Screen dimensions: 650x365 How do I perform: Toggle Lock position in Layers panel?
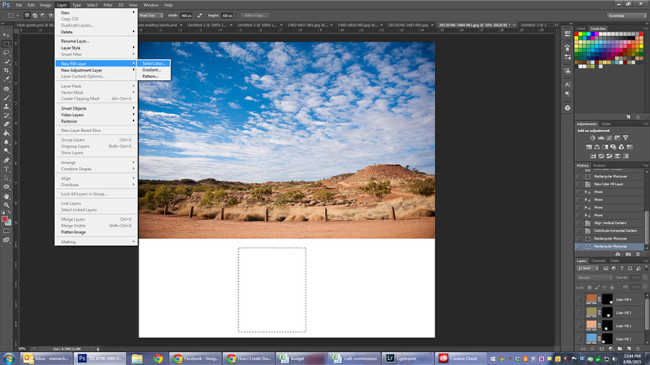(604, 287)
